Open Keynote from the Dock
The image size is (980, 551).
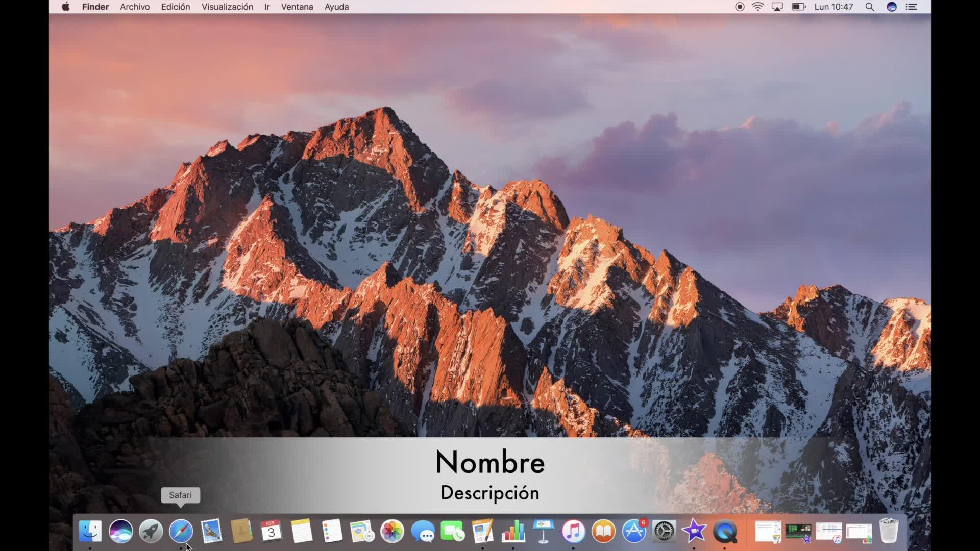pos(543,531)
